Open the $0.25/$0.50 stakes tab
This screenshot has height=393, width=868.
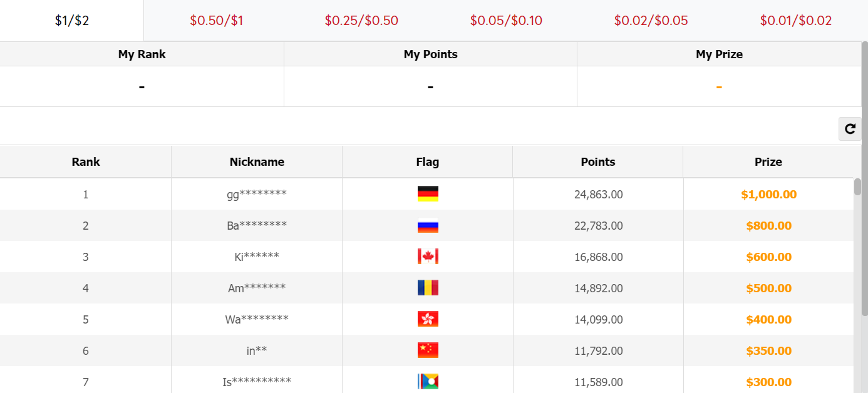tap(361, 21)
